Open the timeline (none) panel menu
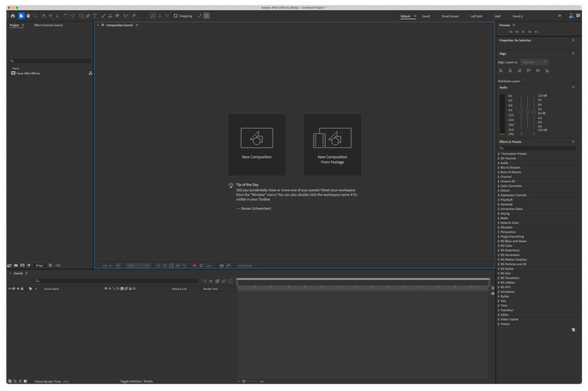This screenshot has height=391, width=588. (27, 274)
